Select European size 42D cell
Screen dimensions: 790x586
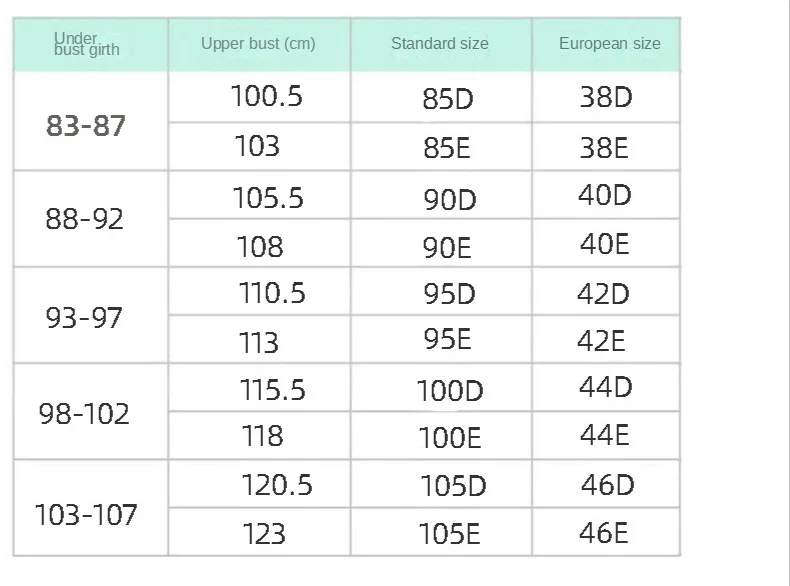pyautogui.click(x=603, y=295)
